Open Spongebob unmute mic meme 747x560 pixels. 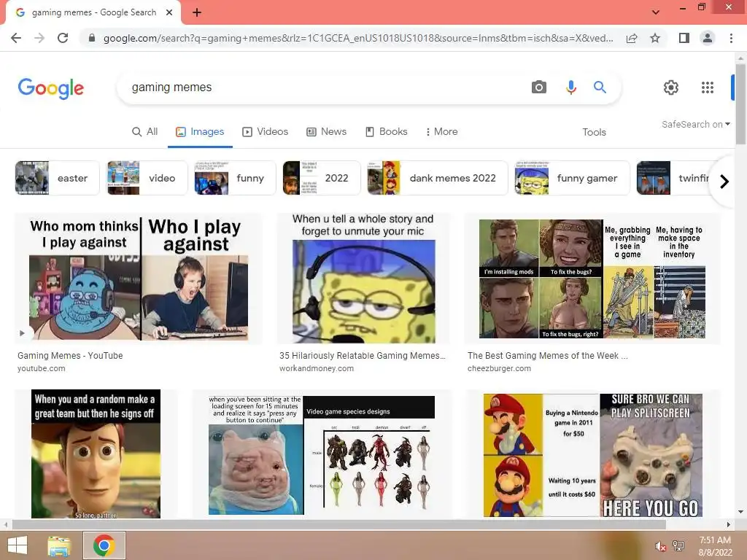click(x=363, y=279)
